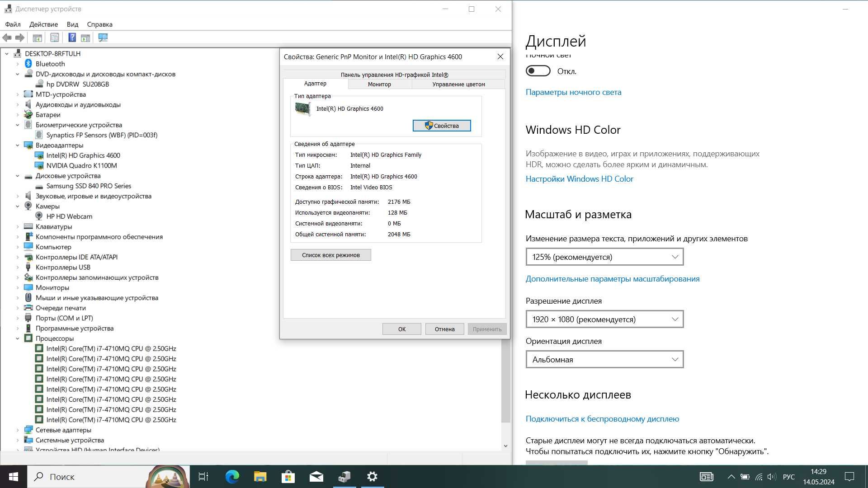
Task: Expand the Мониторы tree node
Action: (x=18, y=287)
